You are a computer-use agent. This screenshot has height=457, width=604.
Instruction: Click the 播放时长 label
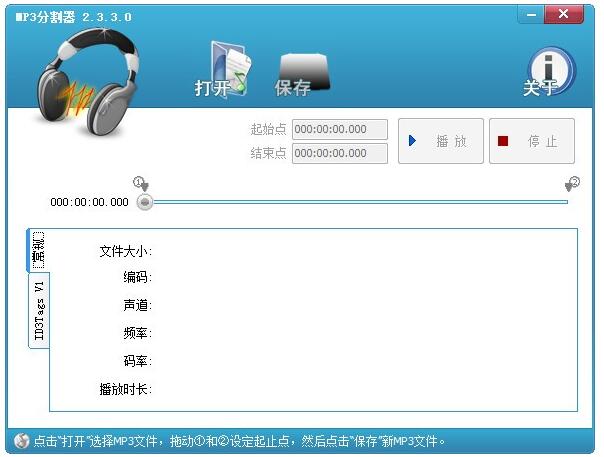coord(126,389)
